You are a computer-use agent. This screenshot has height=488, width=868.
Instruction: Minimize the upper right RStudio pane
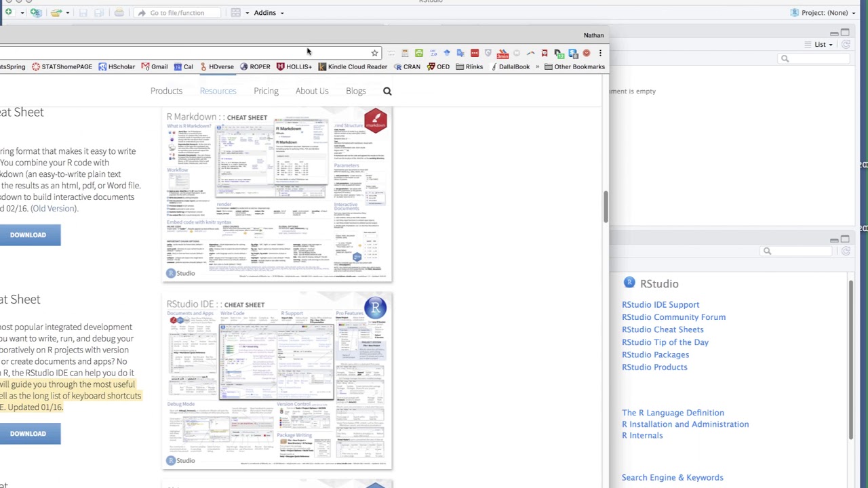coord(833,33)
